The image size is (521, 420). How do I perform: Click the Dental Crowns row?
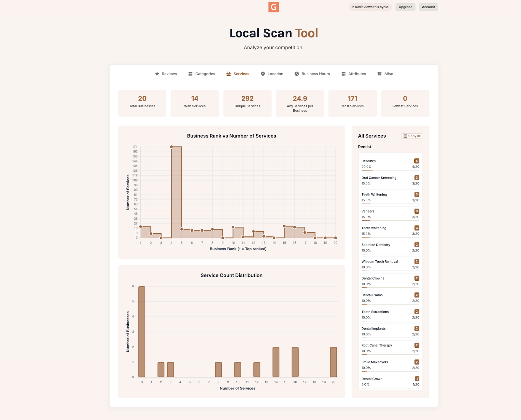click(x=390, y=281)
